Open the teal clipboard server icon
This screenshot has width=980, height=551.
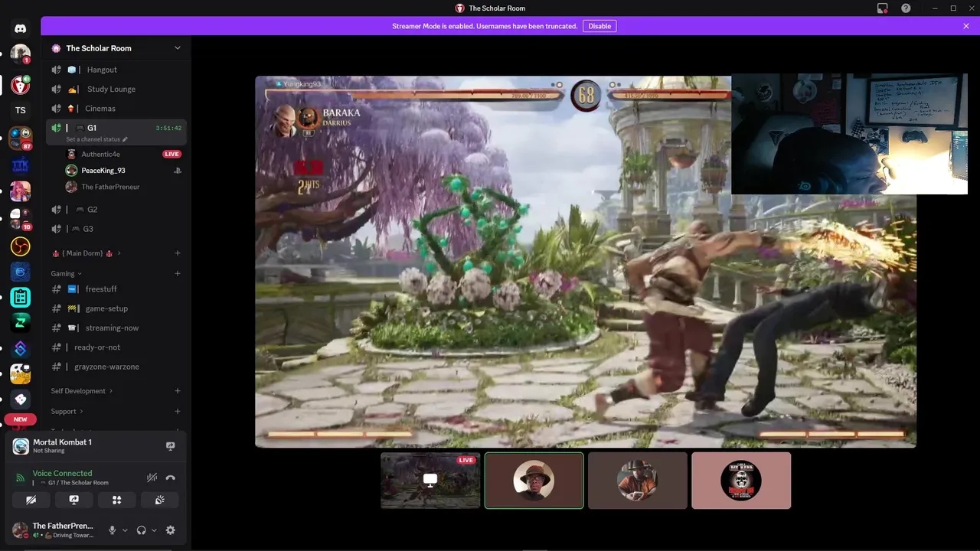click(x=21, y=298)
